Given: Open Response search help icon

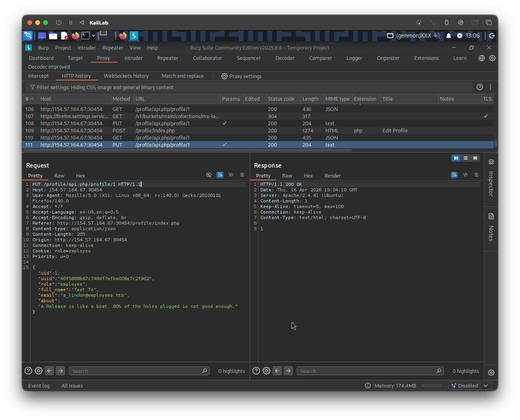Looking at the screenshot, I should point(256,371).
